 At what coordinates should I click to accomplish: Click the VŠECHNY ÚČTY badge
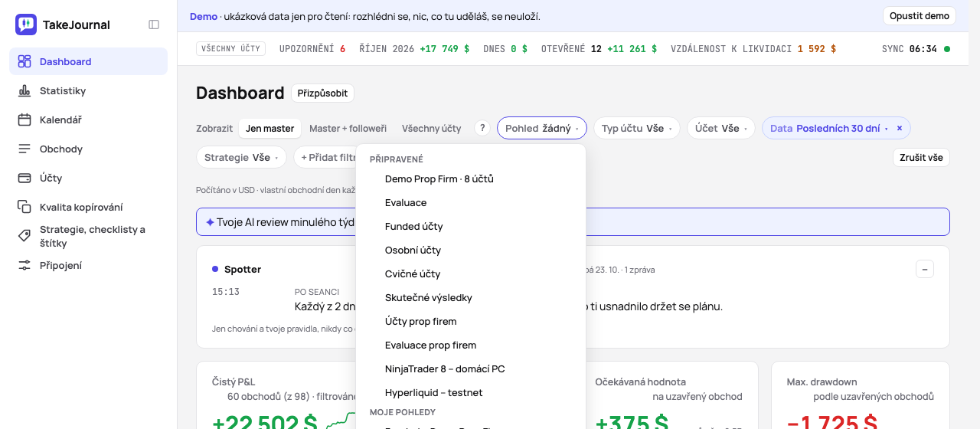click(x=230, y=48)
